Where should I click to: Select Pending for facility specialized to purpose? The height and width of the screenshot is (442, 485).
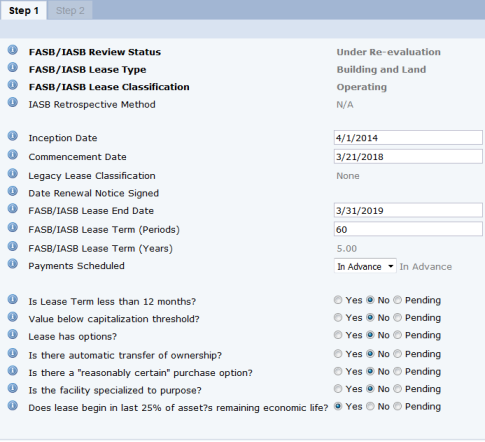(x=397, y=389)
